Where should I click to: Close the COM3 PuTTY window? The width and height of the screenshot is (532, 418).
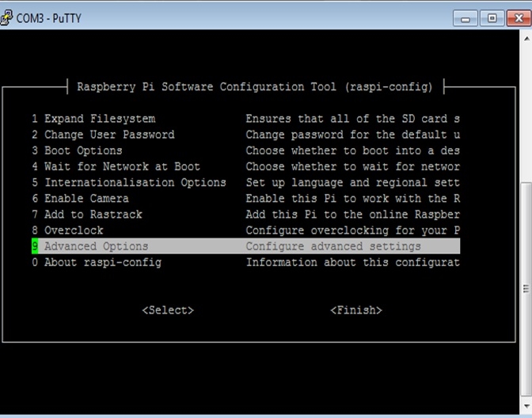click(519, 18)
